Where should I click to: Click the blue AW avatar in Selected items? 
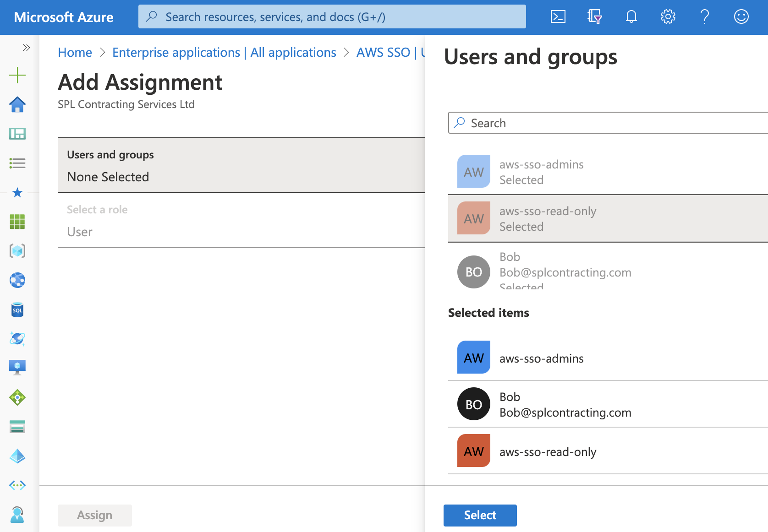click(474, 357)
